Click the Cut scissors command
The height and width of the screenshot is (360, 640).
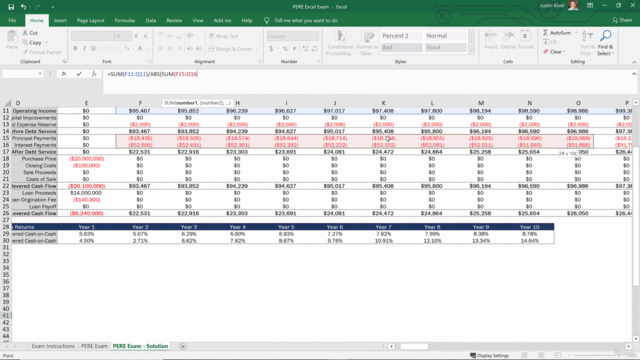coord(30,33)
